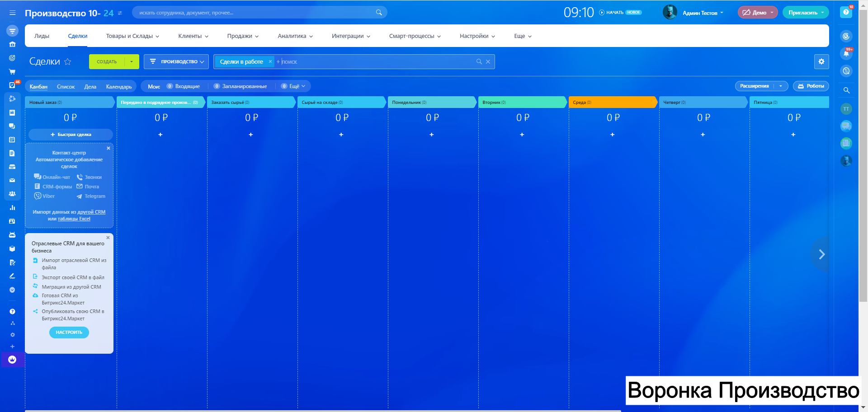The height and width of the screenshot is (412, 868).
Task: Expand the Товары и Склады menu
Action: (x=132, y=36)
